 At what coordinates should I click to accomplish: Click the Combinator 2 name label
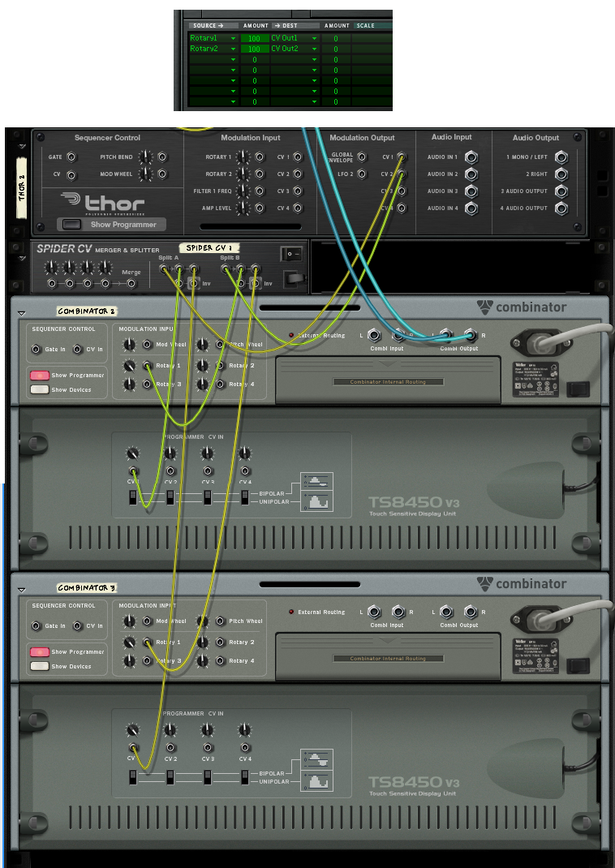tap(86, 312)
